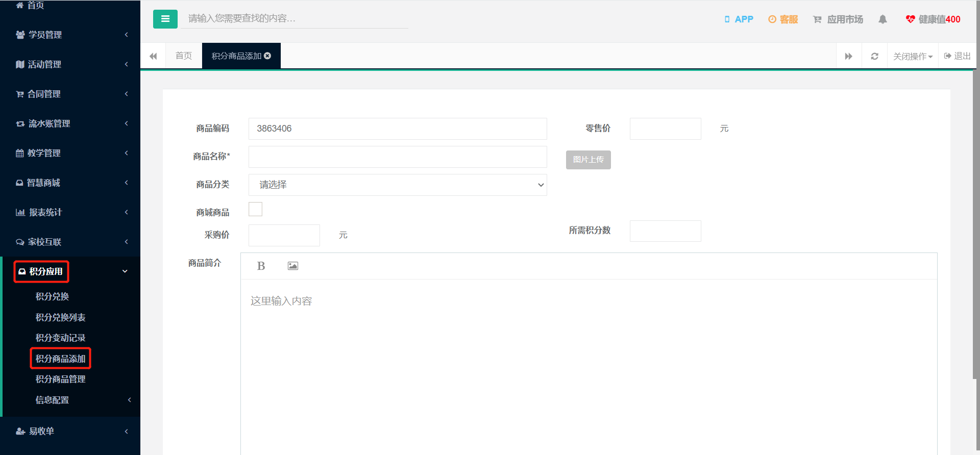
Task: Focus the top search input
Action: 295,18
